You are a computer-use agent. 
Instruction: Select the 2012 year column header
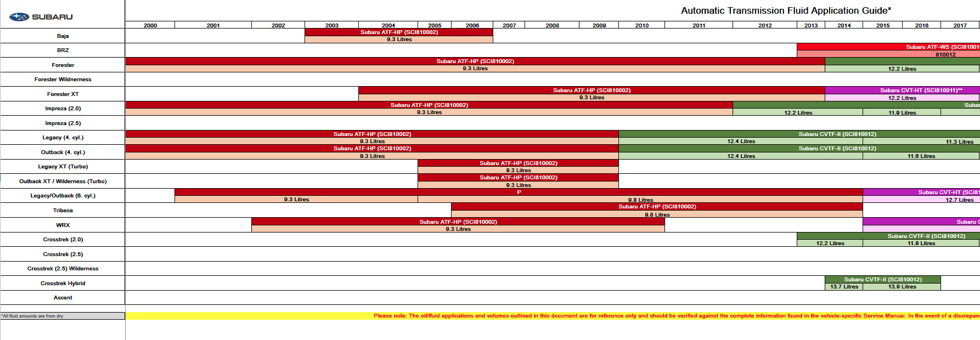point(765,25)
